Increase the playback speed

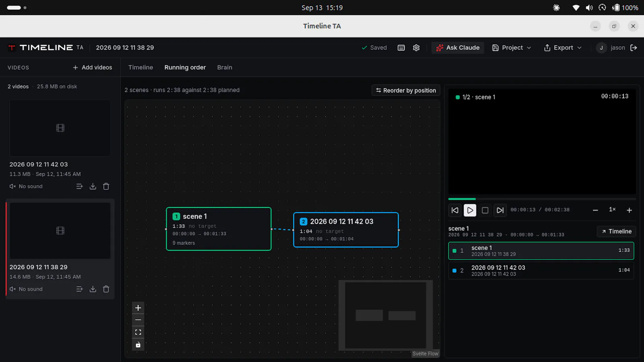630,210
